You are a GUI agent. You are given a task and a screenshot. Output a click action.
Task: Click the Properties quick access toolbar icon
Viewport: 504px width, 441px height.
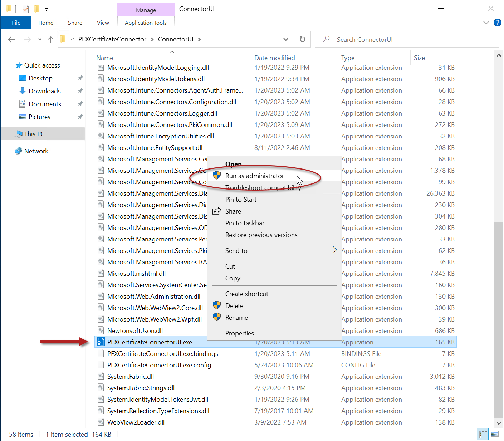pos(25,9)
